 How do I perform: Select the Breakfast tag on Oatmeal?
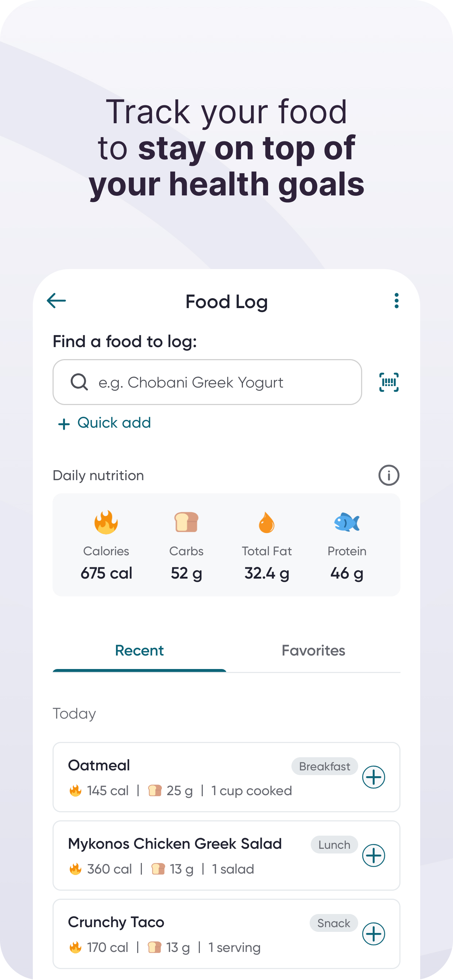click(x=324, y=766)
